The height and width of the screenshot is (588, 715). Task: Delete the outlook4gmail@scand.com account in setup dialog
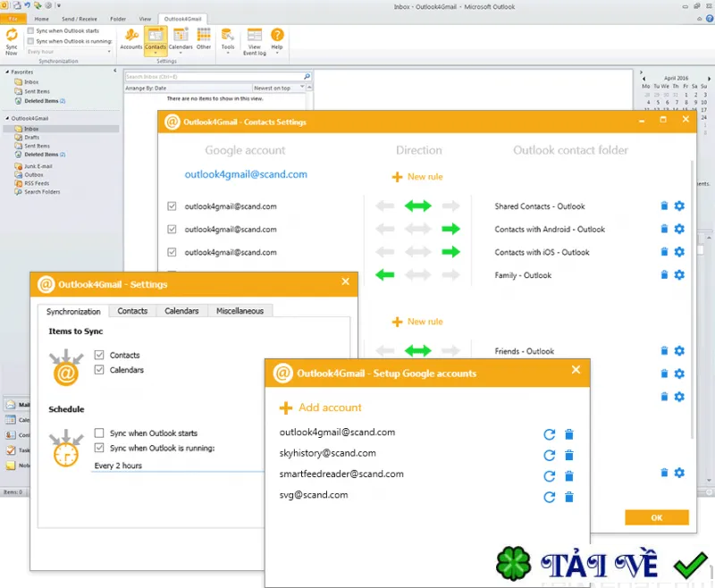[x=569, y=434]
